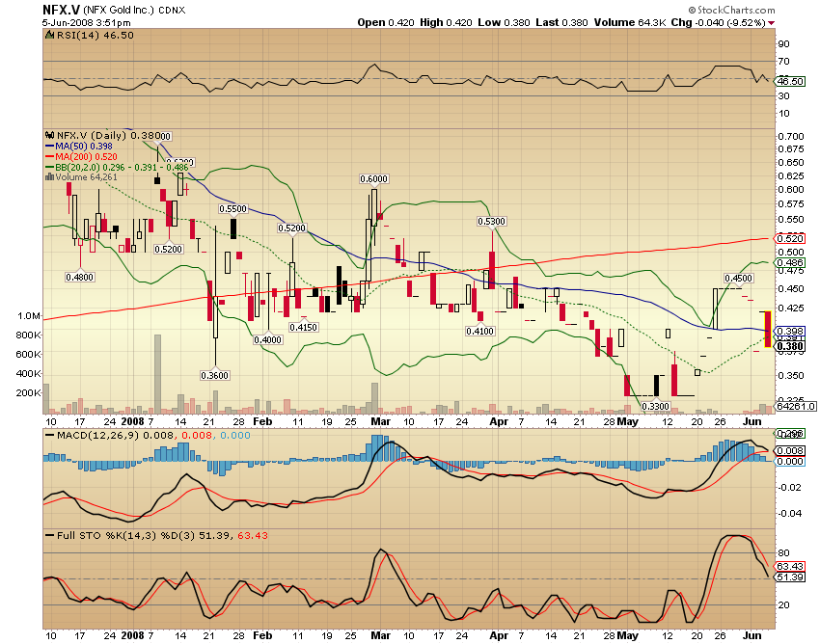820x644 pixels.
Task: Click the MACD indicator line icon
Action: click(x=49, y=434)
